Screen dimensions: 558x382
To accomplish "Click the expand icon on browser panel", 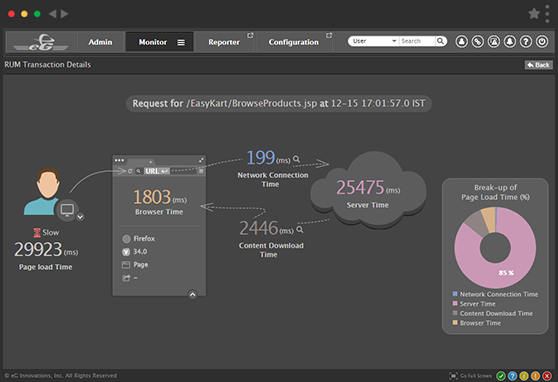I will pyautogui.click(x=201, y=160).
